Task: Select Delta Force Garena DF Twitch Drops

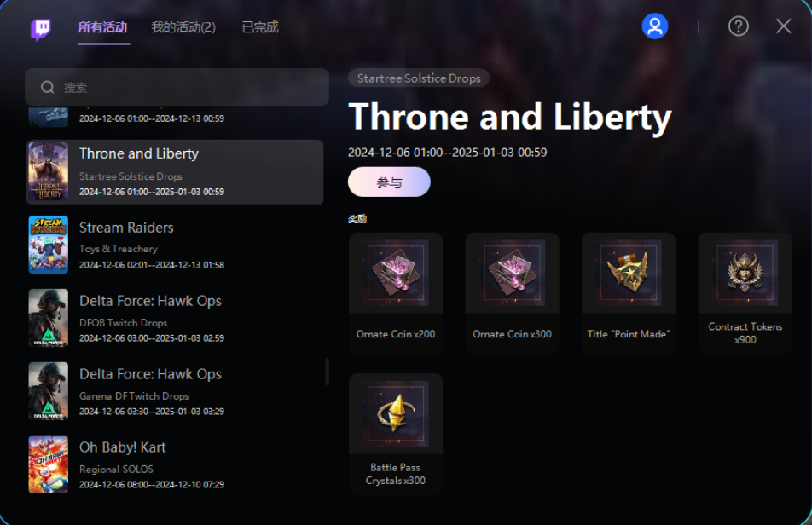Action: 175,391
